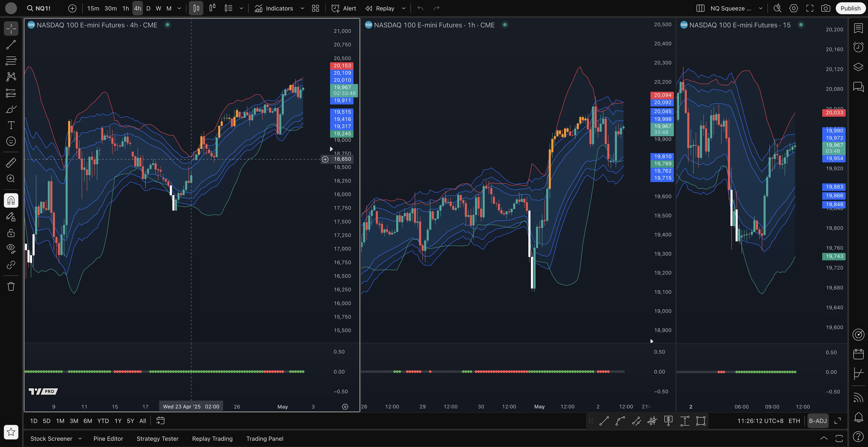Click the 20,153 red price label
This screenshot has width=868, height=447.
pyautogui.click(x=342, y=66)
